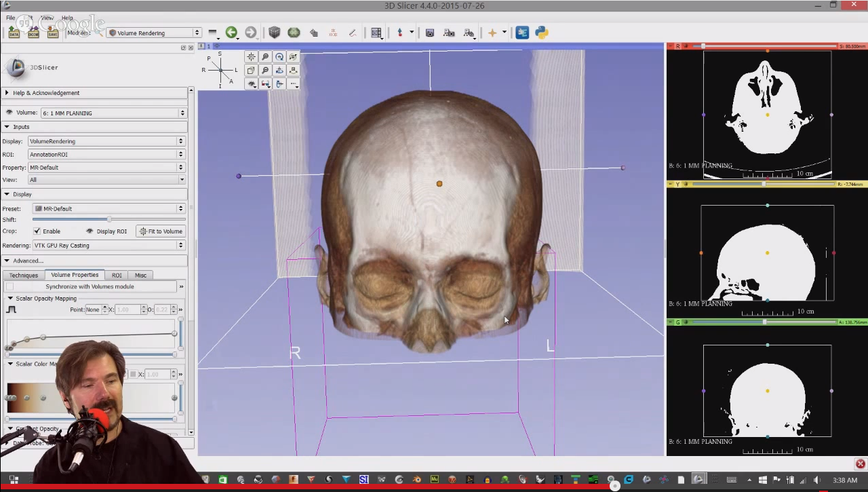Open the Rendering dropdown VTK GPU Ray Casting

(x=108, y=245)
